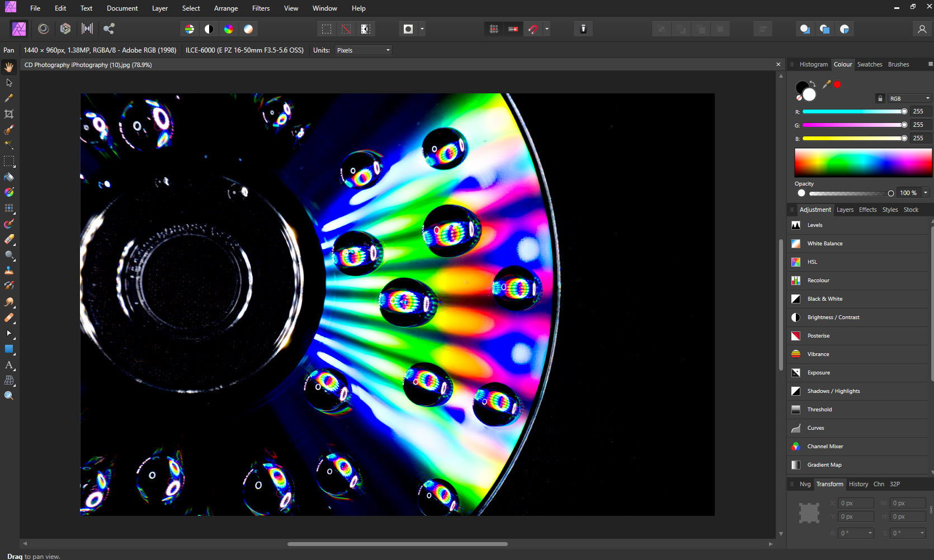Image resolution: width=934 pixels, height=560 pixels.
Task: Adjust the red R channel slider
Action: pyautogui.click(x=855, y=112)
